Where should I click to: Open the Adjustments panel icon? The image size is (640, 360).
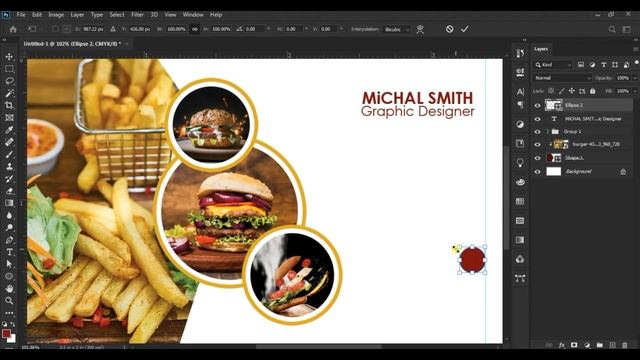[520, 124]
